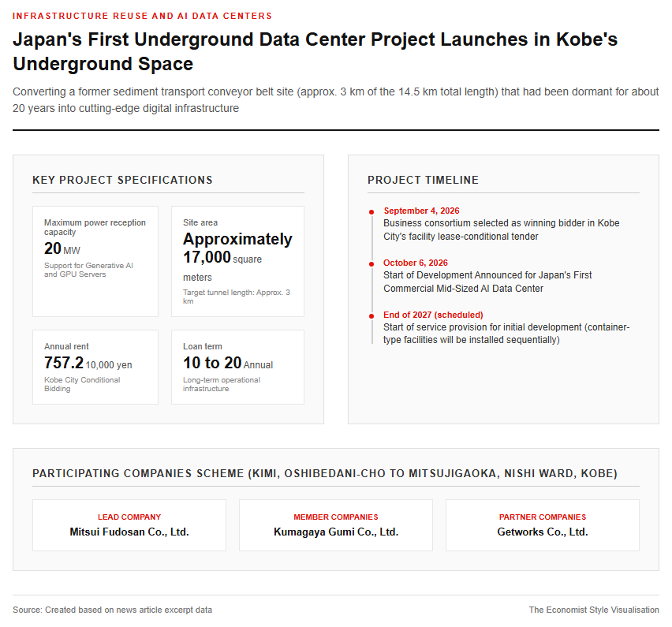Click the October 6, 2026 timeline dot
The image size is (672, 627).
371,264
